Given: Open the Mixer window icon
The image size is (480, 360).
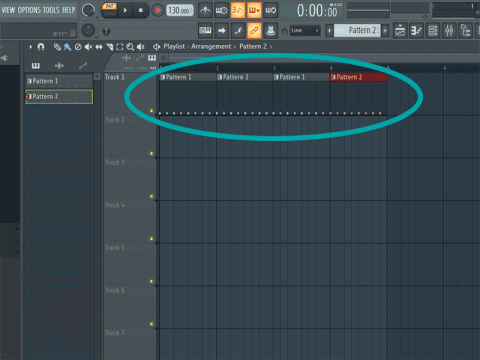Looking at the screenshot, I should 449,31.
